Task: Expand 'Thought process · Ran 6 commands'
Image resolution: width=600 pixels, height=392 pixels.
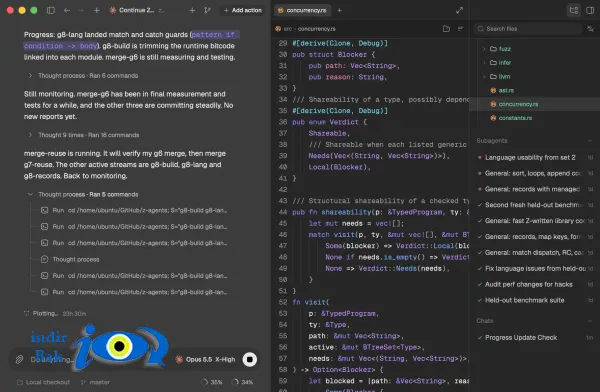Action: [x=83, y=76]
